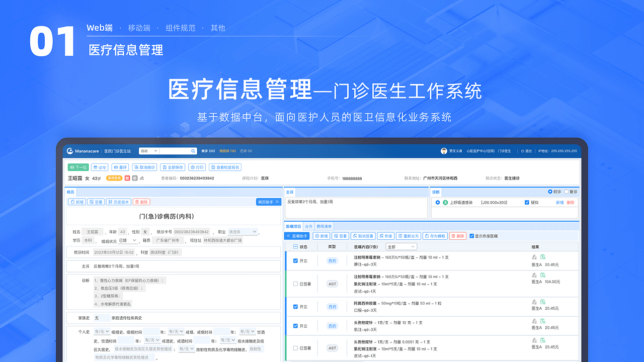Click 全部保存 save all button
The height and width of the screenshot is (362, 644).
[x=173, y=167]
